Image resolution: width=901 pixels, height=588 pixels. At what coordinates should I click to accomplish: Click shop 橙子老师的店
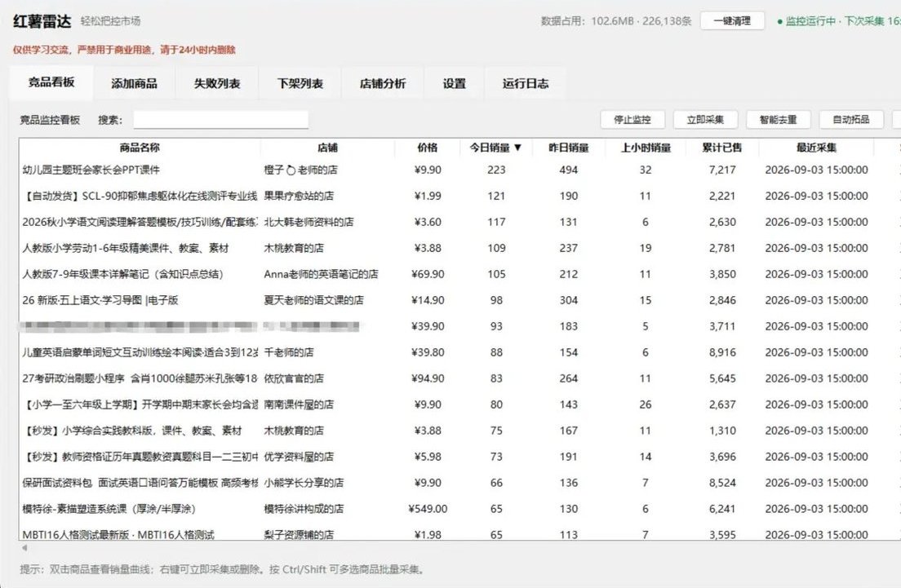[x=300, y=170]
